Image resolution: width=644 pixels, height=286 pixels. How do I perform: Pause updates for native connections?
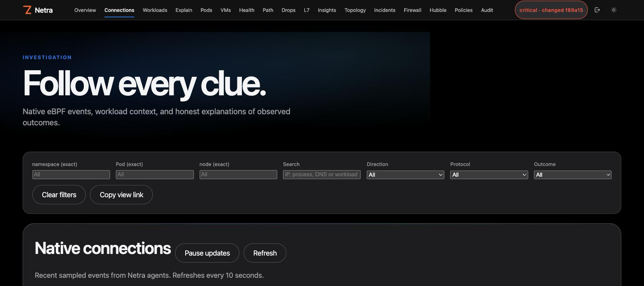[x=207, y=253]
